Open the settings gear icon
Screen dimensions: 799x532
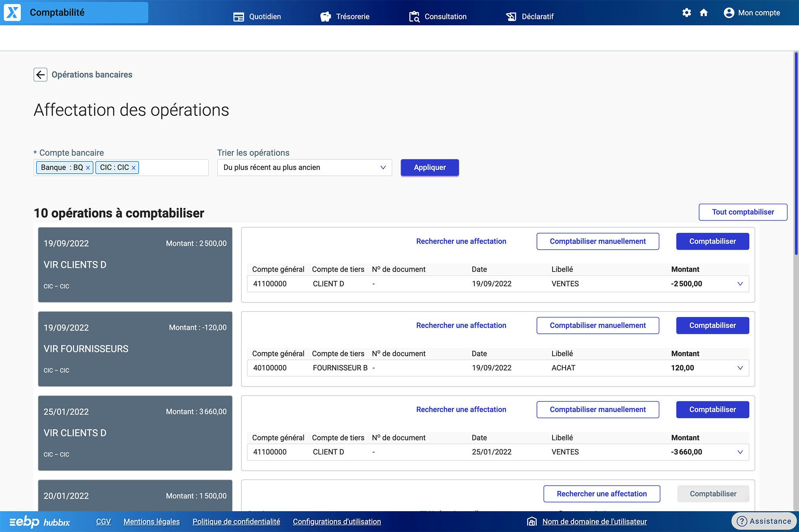tap(687, 12)
